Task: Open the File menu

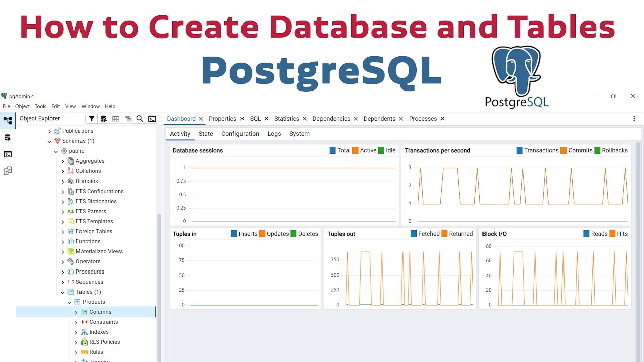Action: (x=6, y=106)
